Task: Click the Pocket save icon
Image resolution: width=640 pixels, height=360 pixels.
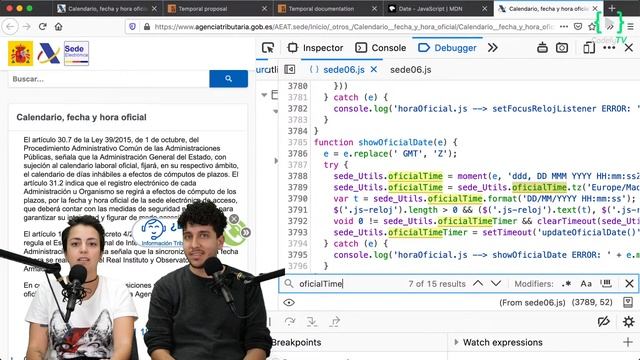Action: 578,27
